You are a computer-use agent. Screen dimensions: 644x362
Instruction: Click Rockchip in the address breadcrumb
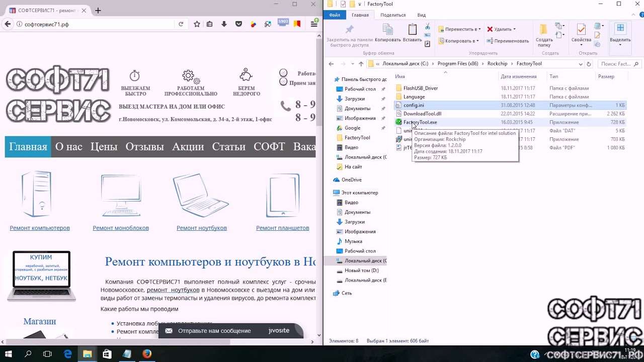coord(497,64)
